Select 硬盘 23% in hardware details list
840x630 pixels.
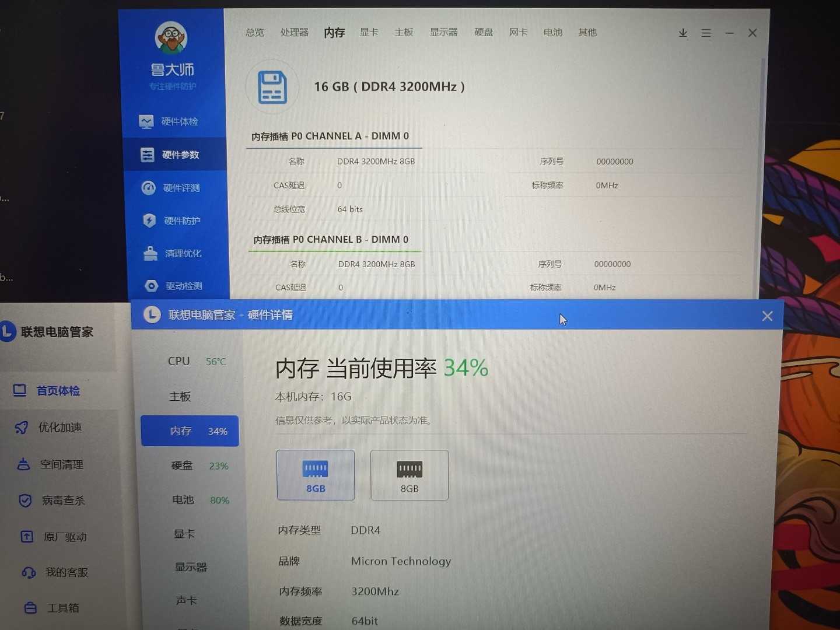coord(199,466)
